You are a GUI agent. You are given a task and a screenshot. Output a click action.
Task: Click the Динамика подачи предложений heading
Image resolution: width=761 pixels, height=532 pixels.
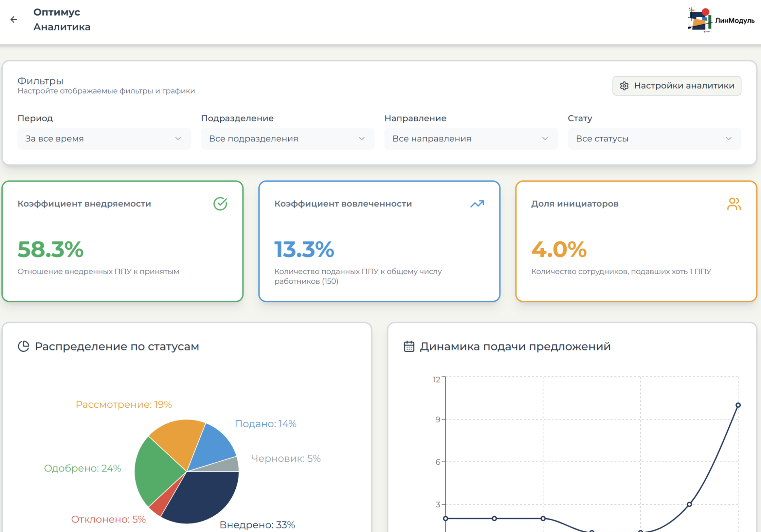coord(515,346)
